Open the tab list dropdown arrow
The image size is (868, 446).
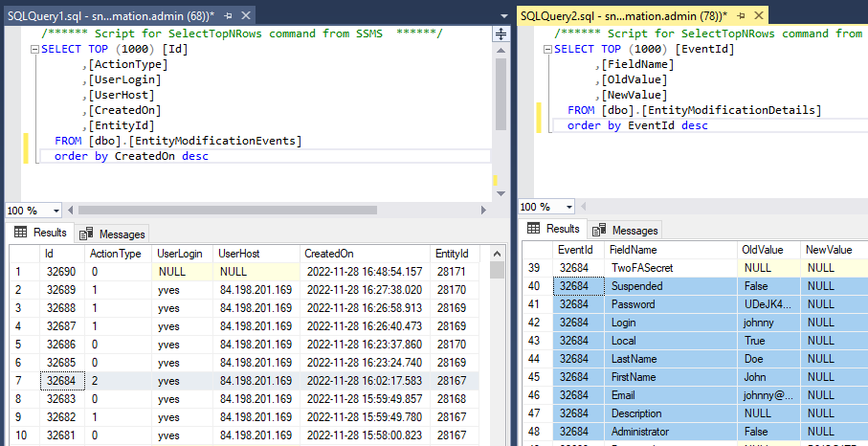(503, 16)
